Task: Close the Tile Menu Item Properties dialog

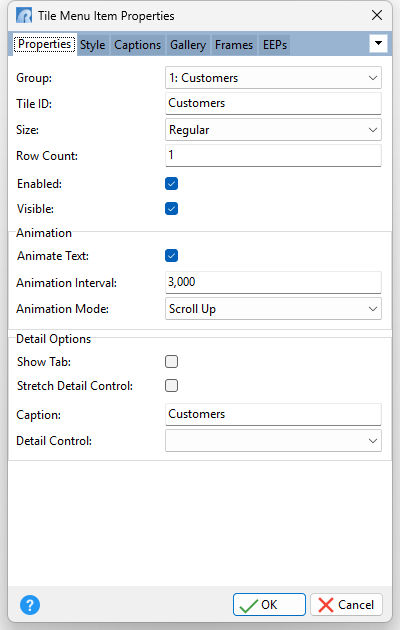Action: point(377,16)
